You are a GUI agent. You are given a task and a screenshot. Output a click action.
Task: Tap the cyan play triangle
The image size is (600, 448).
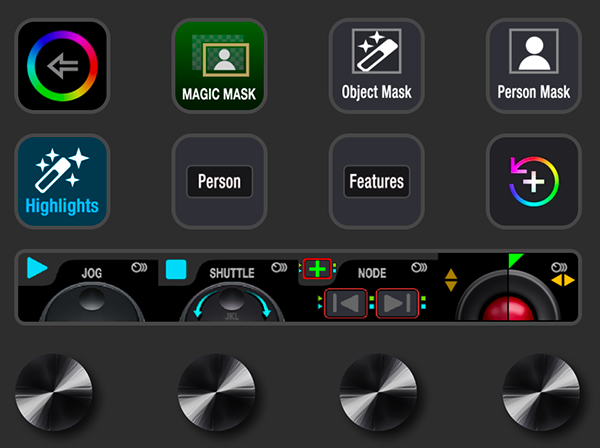[37, 267]
